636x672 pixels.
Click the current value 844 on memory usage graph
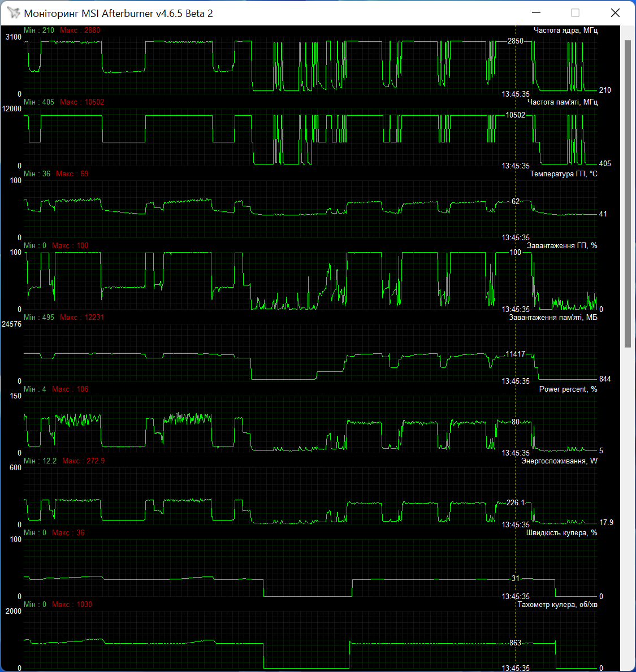(605, 379)
